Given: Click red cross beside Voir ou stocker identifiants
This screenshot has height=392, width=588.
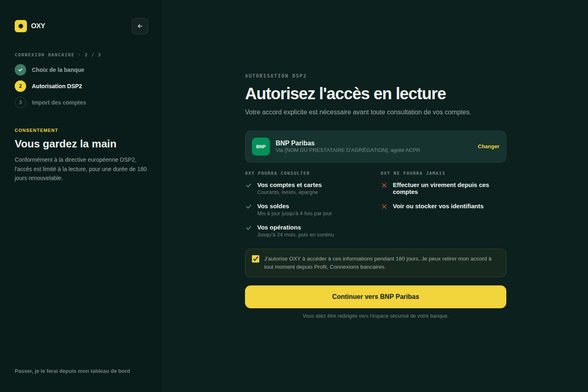Looking at the screenshot, I should pyautogui.click(x=384, y=207).
